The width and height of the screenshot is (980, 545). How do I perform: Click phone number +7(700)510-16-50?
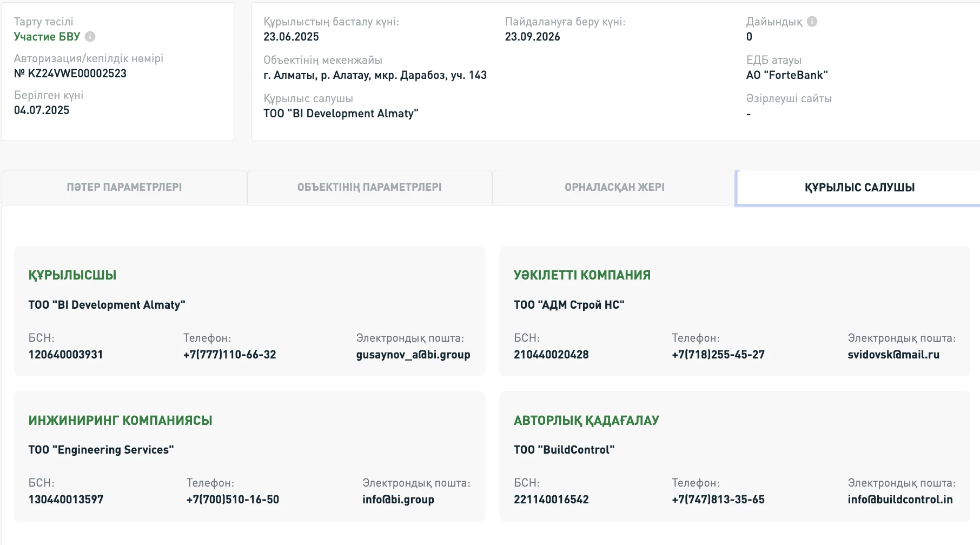[x=233, y=500]
